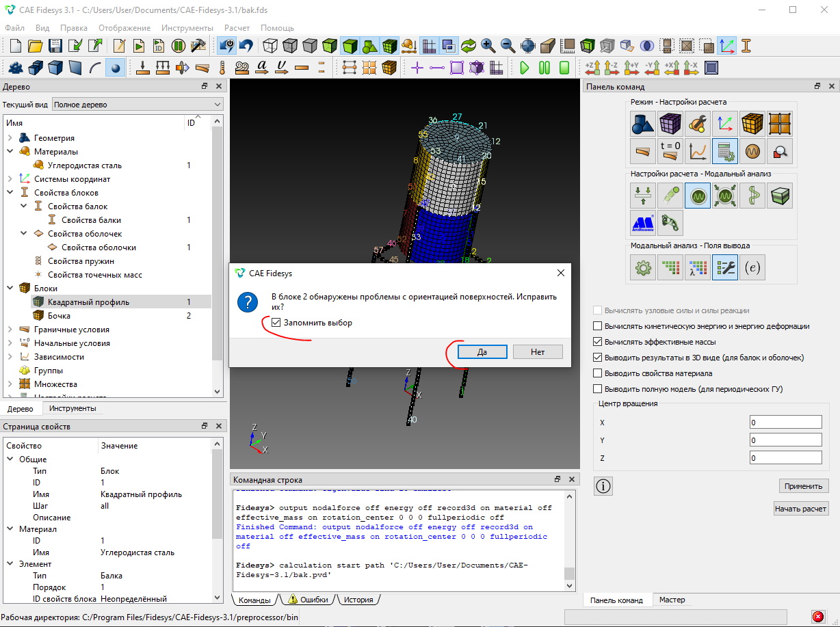Collapse the Материалы tree node
The height and width of the screenshot is (627, 840).
click(10, 152)
